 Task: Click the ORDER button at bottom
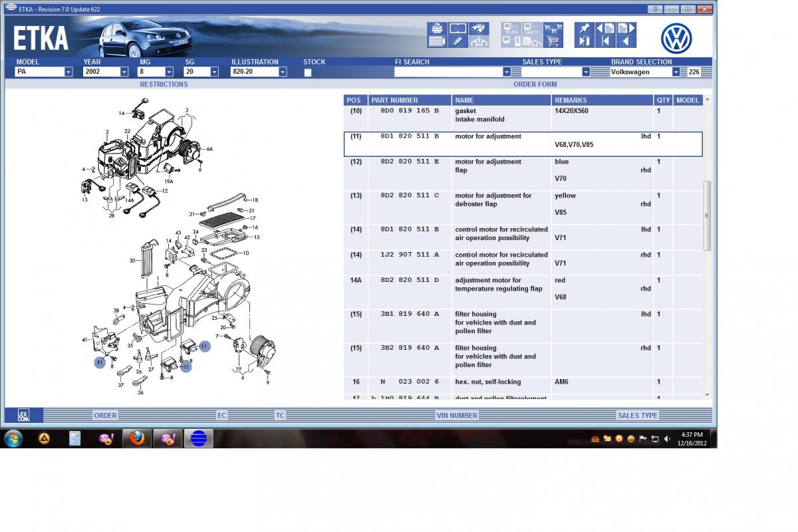point(105,416)
